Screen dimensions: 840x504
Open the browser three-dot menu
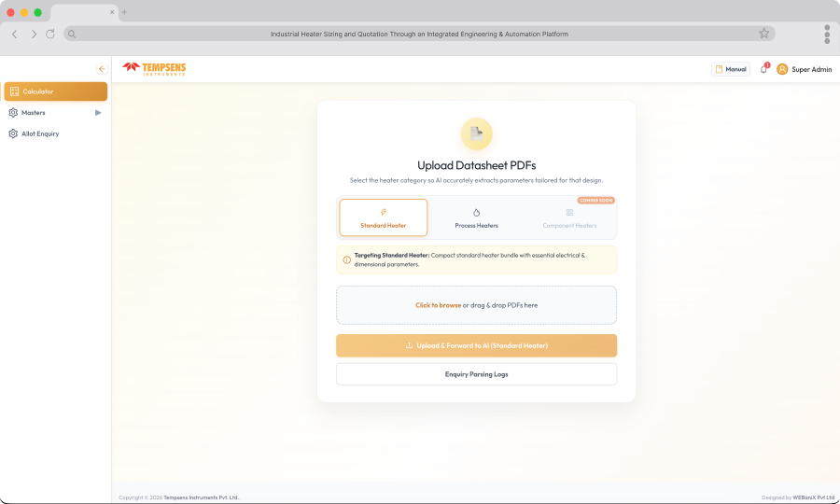tap(827, 34)
